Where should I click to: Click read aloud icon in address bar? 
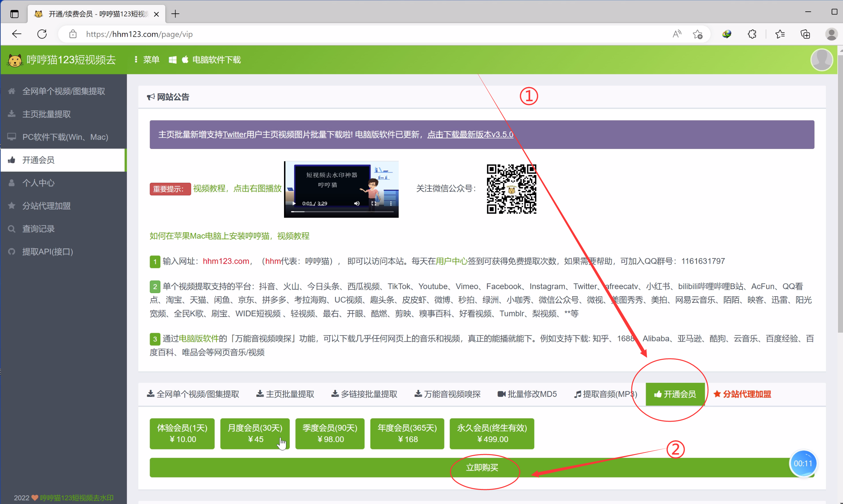[677, 34]
